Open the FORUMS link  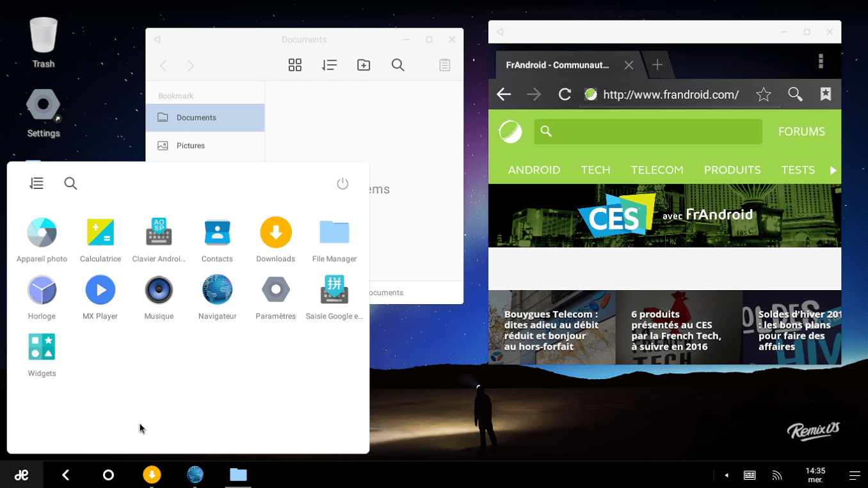click(801, 131)
